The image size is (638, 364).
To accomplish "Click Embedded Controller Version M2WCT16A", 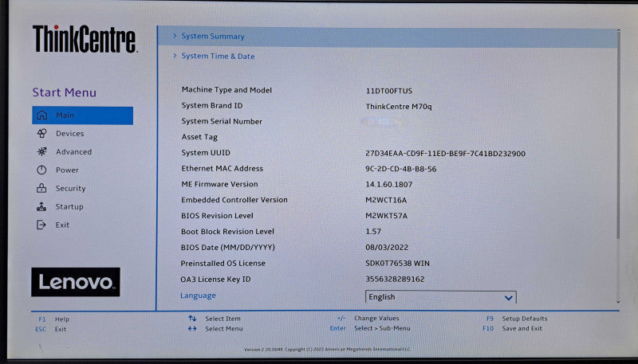I will (386, 200).
